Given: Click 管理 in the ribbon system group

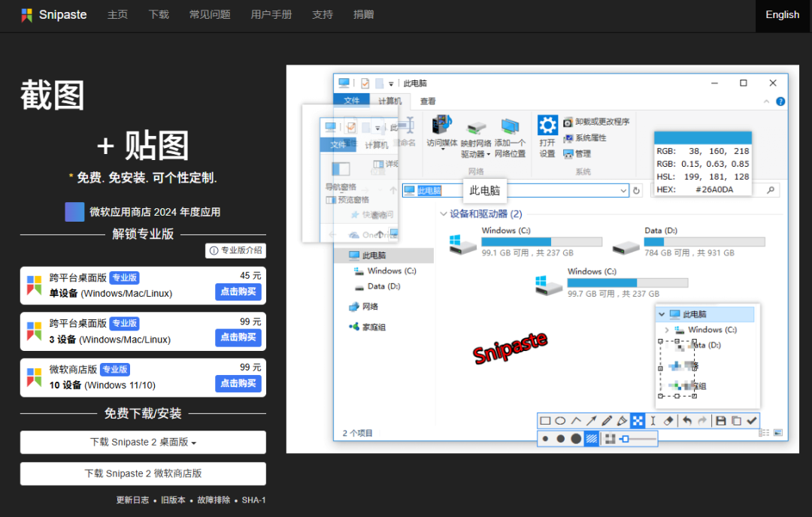Looking at the screenshot, I should click(577, 154).
